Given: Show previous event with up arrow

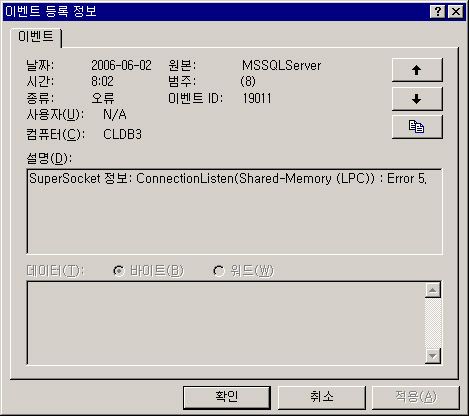Looking at the screenshot, I should click(x=417, y=70).
